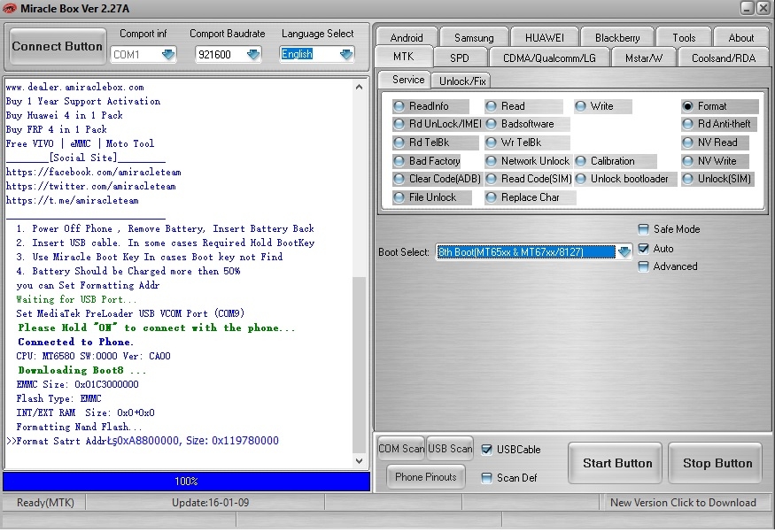Switch to the SPD tab
Image resolution: width=775 pixels, height=532 pixels.
(460, 58)
